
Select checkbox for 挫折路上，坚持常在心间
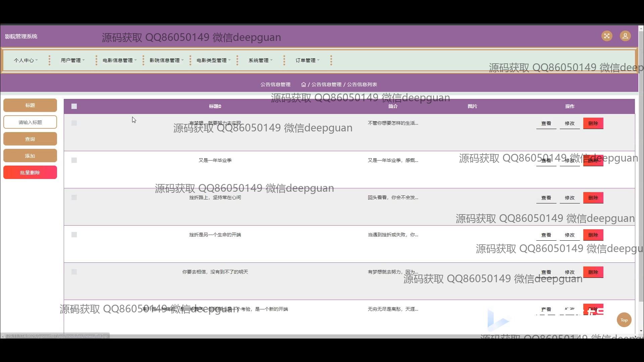coord(74,197)
